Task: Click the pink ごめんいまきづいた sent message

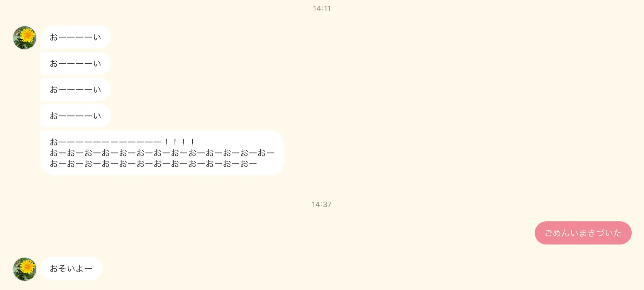Action: click(x=583, y=233)
